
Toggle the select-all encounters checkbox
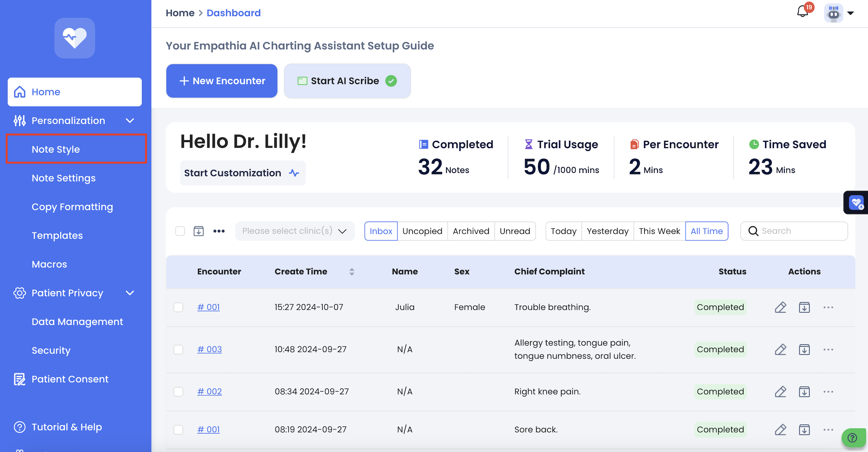(180, 231)
